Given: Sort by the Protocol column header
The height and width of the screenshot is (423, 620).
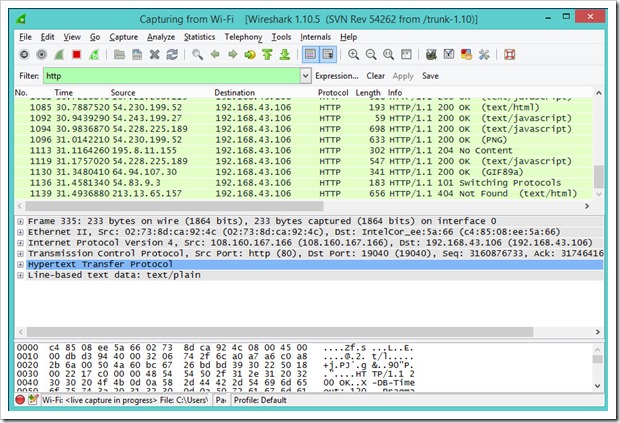Looking at the screenshot, I should click(x=333, y=93).
